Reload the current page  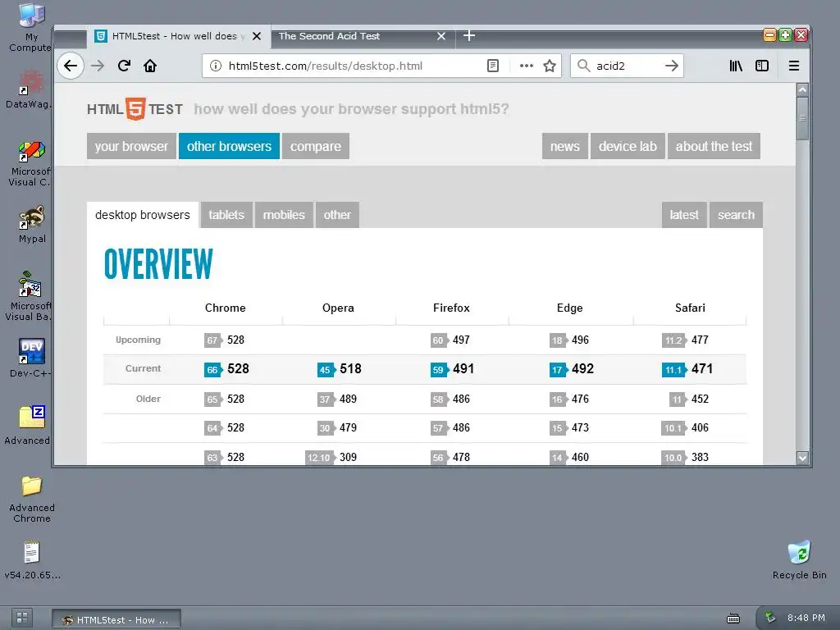click(x=125, y=66)
